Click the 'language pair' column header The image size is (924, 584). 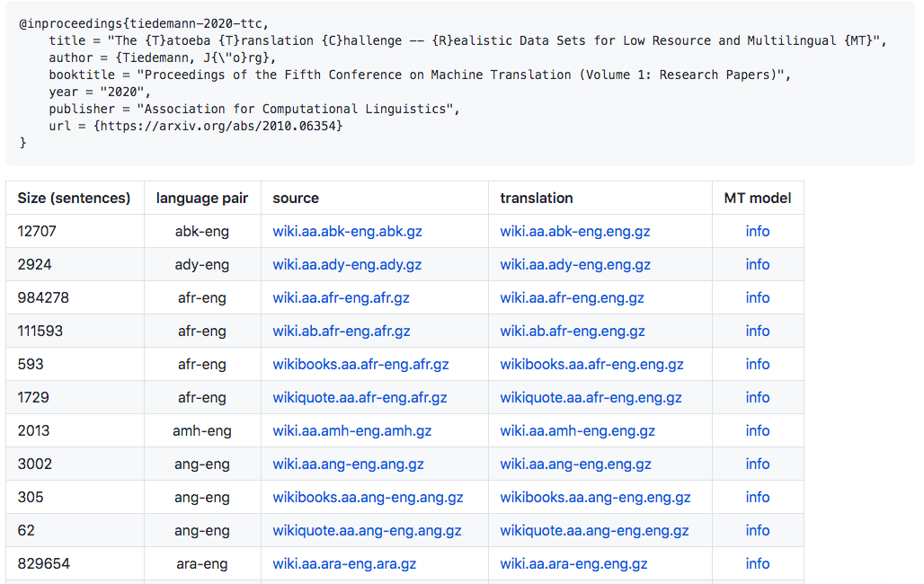(201, 199)
